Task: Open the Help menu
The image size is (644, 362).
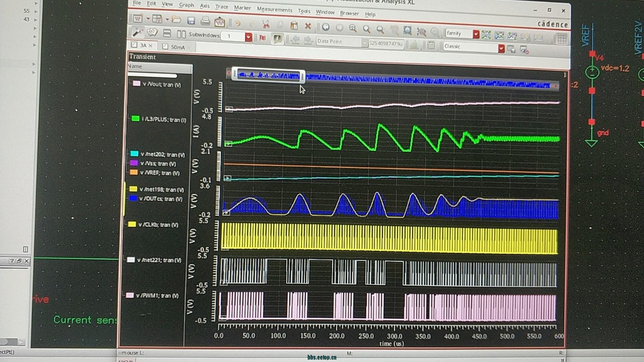Action: (x=370, y=14)
